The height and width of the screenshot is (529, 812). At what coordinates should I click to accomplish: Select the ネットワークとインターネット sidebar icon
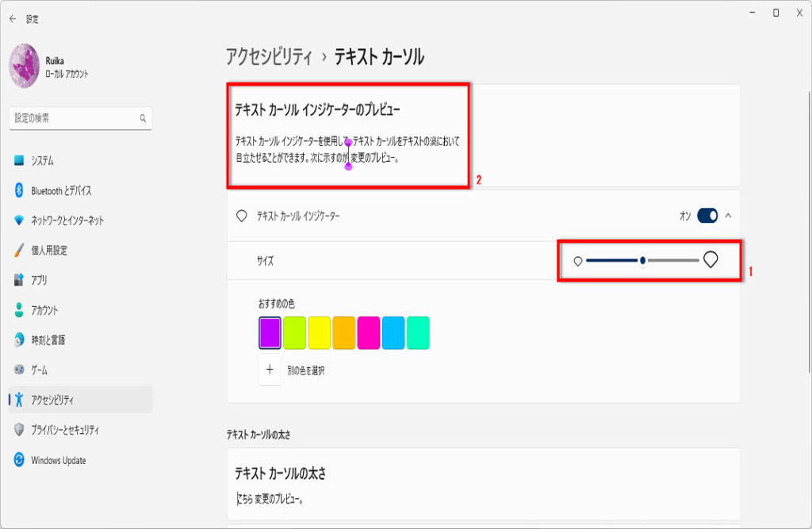tap(19, 220)
